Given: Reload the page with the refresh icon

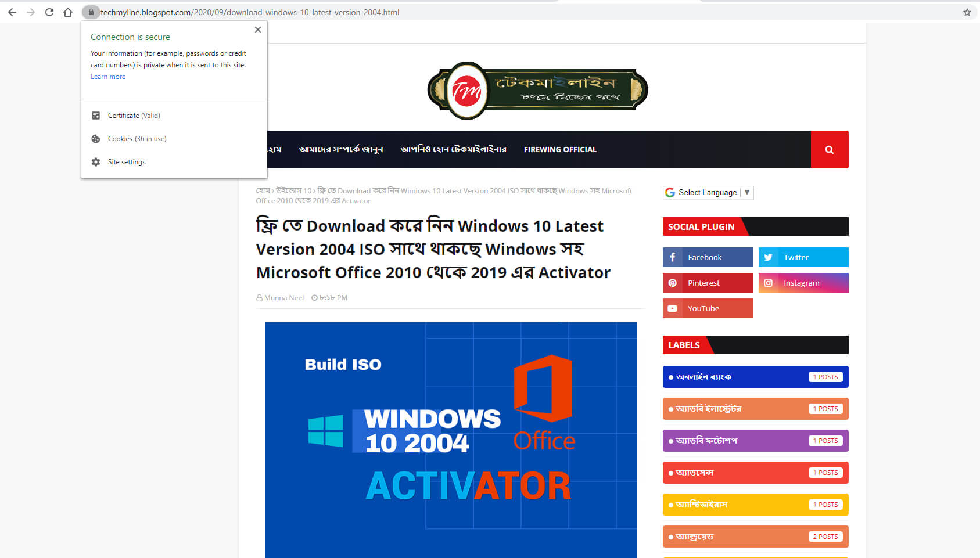Looking at the screenshot, I should coord(49,12).
